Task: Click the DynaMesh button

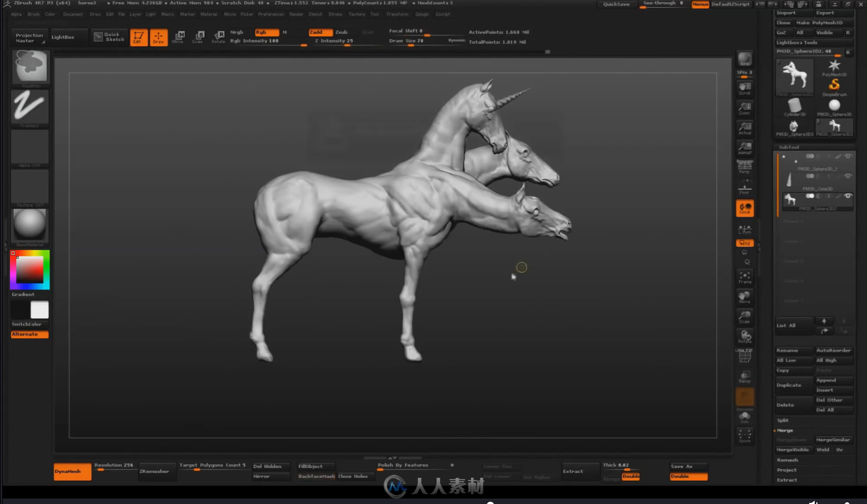Action: pos(72,471)
